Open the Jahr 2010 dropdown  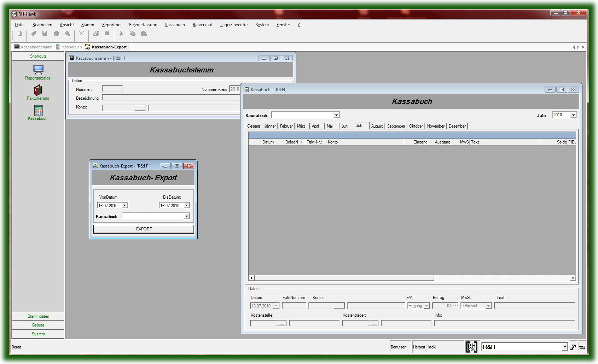pyautogui.click(x=573, y=115)
